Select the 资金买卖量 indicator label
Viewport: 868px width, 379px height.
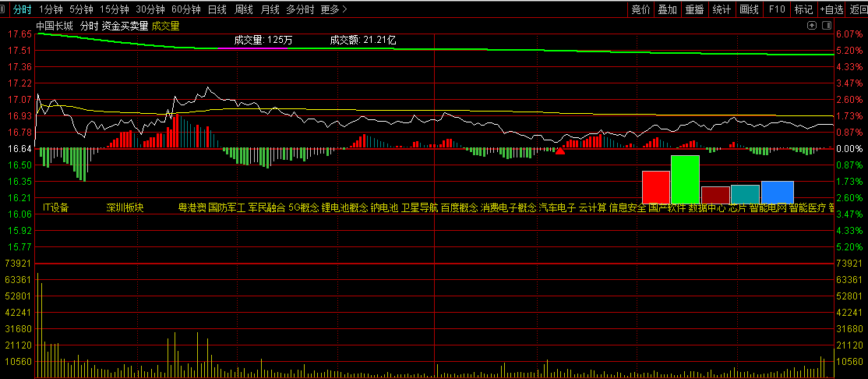[125, 26]
